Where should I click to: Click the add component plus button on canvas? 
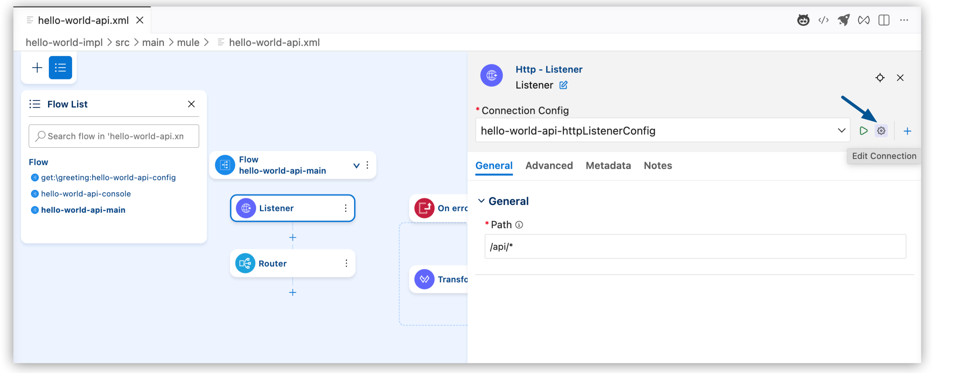[37, 68]
